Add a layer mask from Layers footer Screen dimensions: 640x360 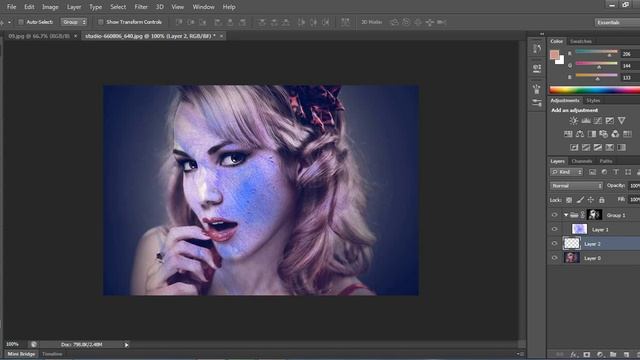(587, 355)
